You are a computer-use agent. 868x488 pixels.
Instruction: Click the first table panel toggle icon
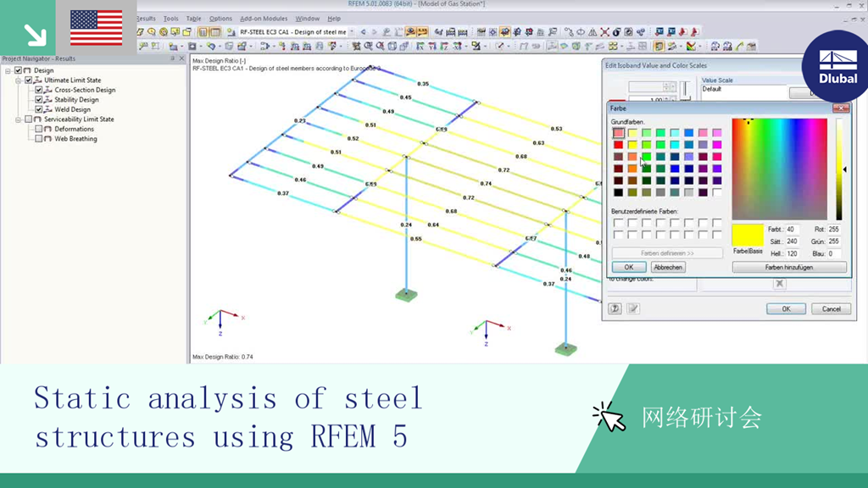click(x=203, y=32)
